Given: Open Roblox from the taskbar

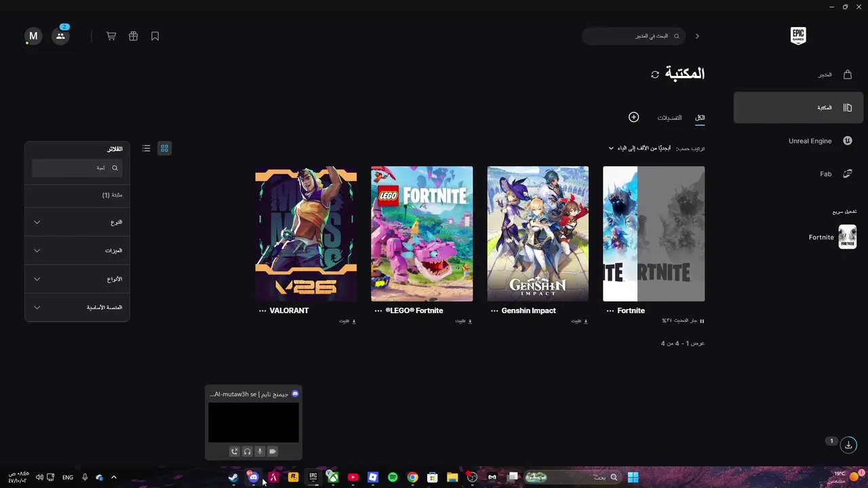Looking at the screenshot, I should [373, 477].
